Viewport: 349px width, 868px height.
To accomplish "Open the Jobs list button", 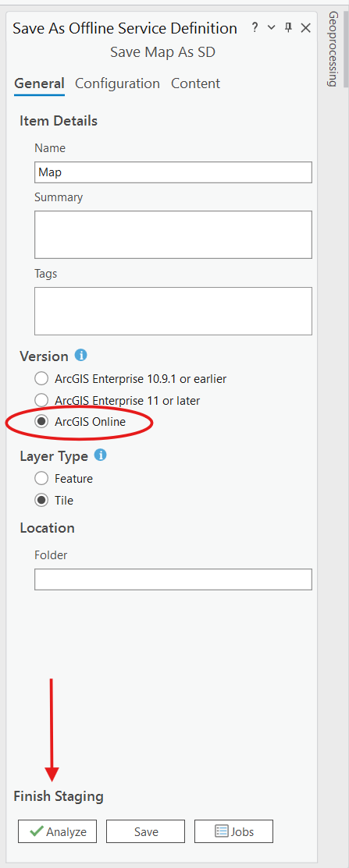I will pos(233,831).
